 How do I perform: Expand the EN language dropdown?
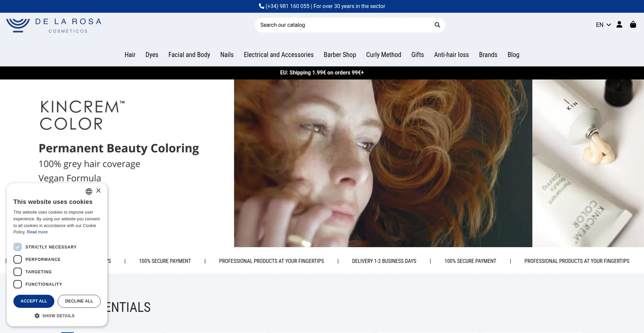coord(603,25)
